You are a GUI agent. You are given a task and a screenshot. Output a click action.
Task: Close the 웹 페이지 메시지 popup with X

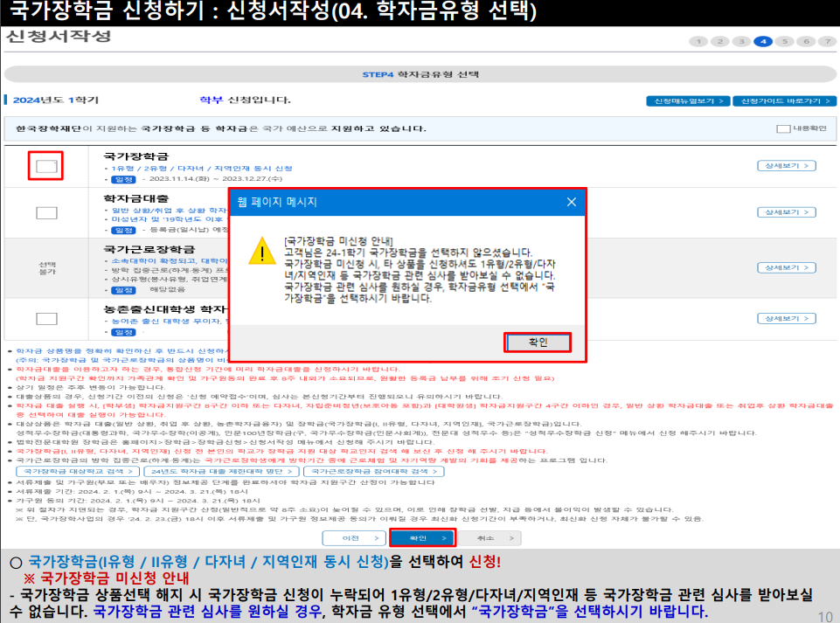[573, 203]
